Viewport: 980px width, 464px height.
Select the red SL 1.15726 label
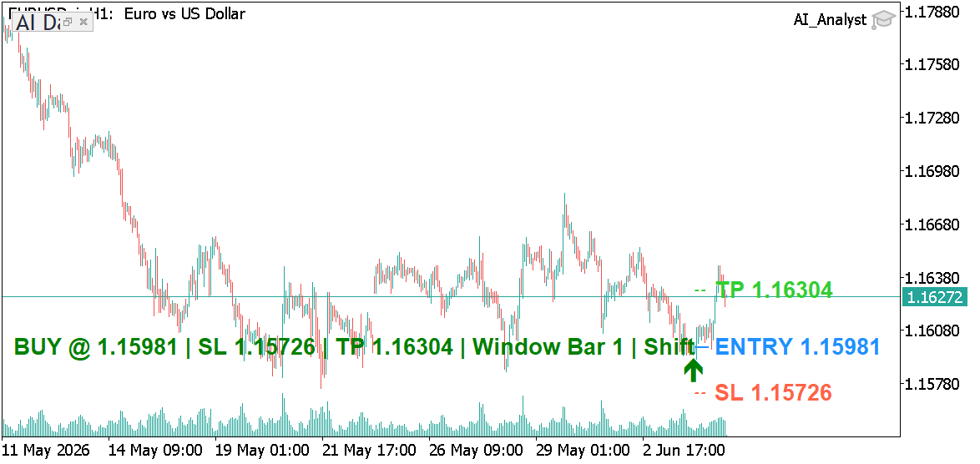(774, 393)
